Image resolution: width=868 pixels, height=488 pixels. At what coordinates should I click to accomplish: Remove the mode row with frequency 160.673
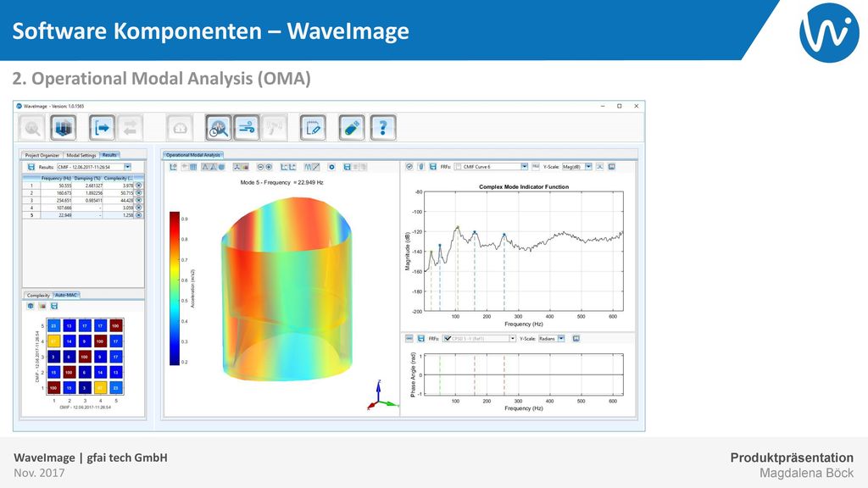pos(138,193)
